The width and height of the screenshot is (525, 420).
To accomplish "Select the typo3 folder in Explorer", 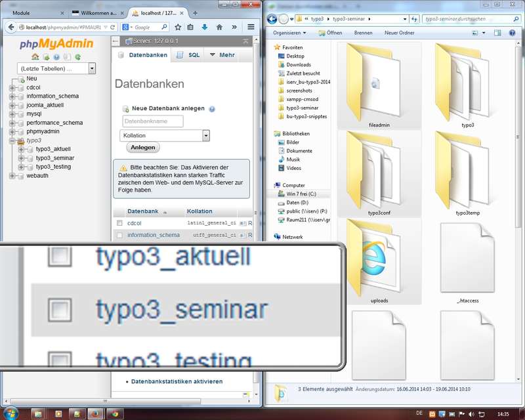I will click(x=468, y=86).
